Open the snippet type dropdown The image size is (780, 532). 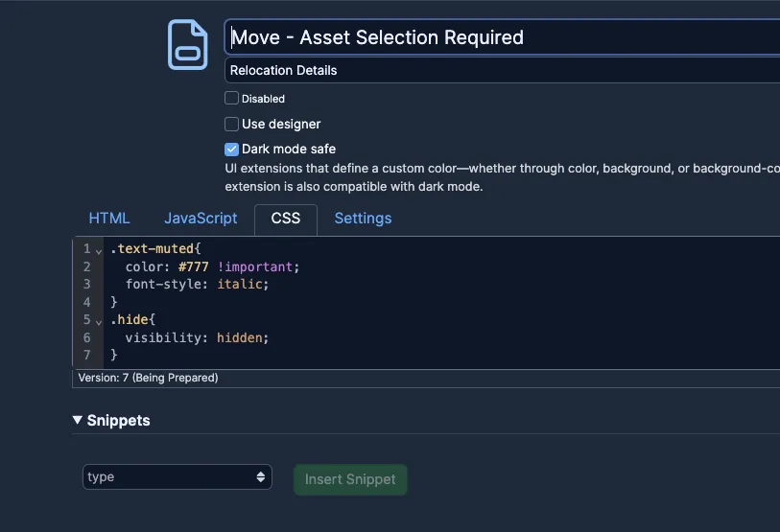(x=177, y=476)
